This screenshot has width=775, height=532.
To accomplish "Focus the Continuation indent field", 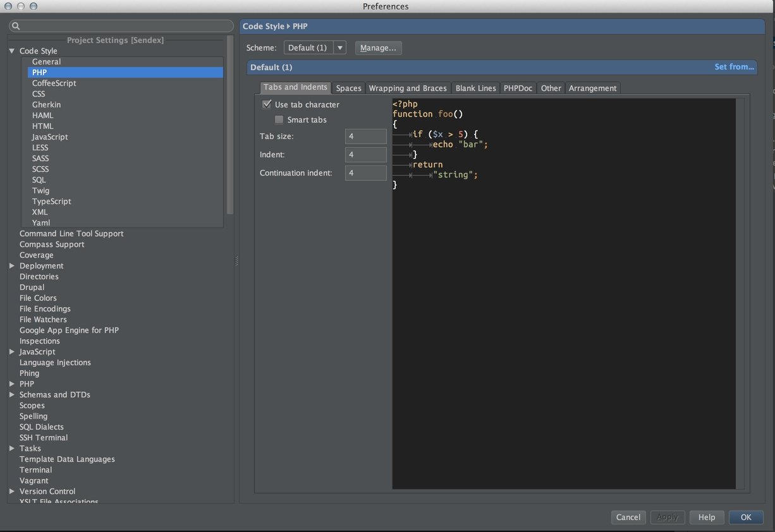I will point(365,173).
